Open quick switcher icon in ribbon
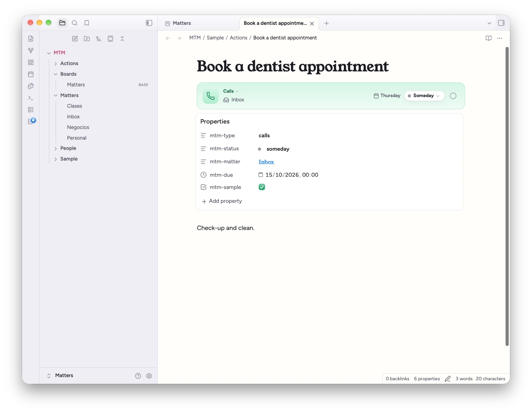532x413 pixels. [x=31, y=39]
